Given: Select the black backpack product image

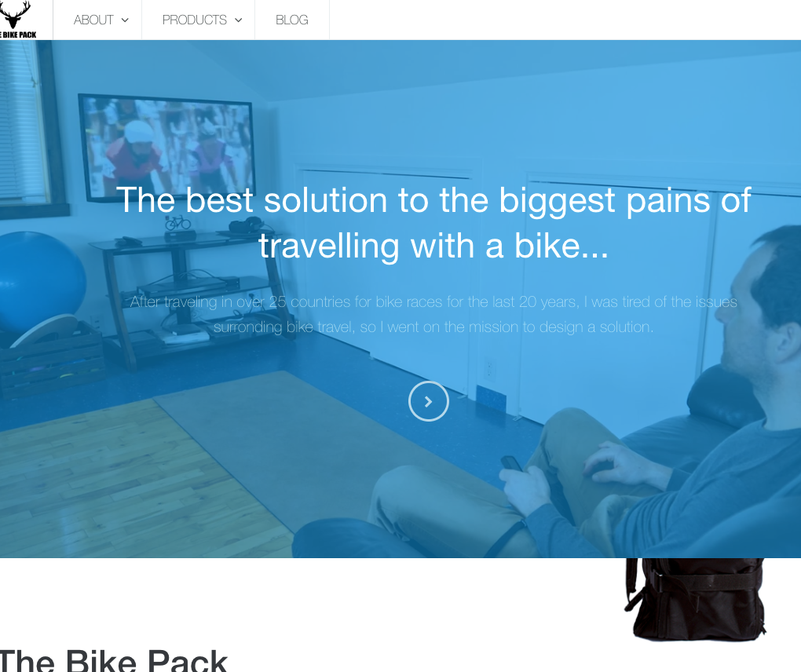Looking at the screenshot, I should pyautogui.click(x=696, y=599).
